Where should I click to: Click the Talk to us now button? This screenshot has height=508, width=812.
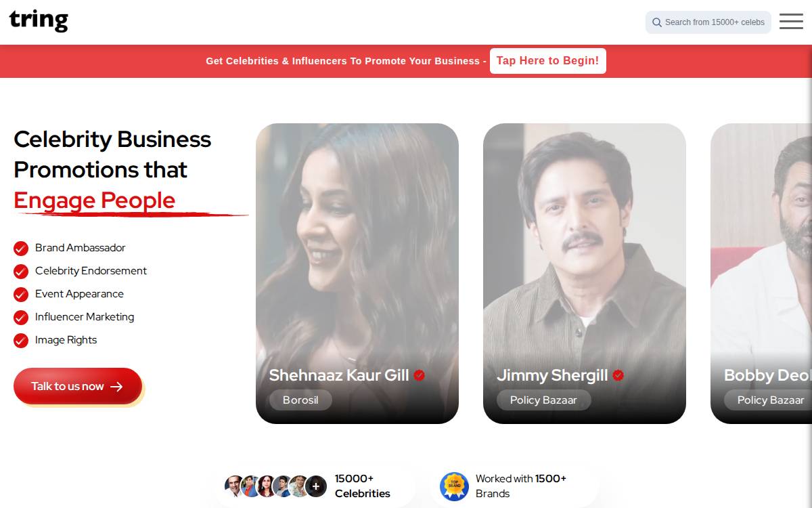(78, 386)
